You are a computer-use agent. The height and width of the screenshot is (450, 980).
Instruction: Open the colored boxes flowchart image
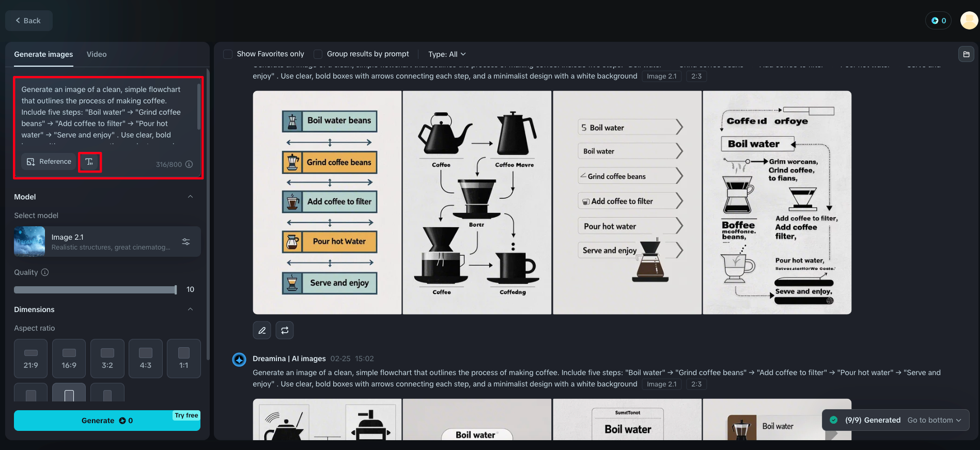tap(327, 203)
